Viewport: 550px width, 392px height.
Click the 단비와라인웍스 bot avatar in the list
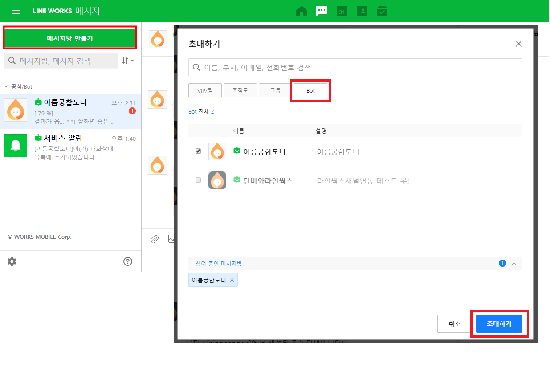click(x=217, y=180)
